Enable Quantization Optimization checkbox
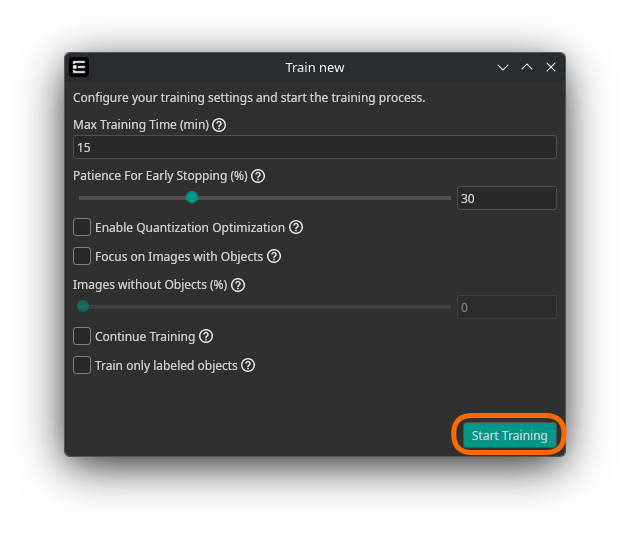This screenshot has height=533, width=630. pyautogui.click(x=82, y=227)
